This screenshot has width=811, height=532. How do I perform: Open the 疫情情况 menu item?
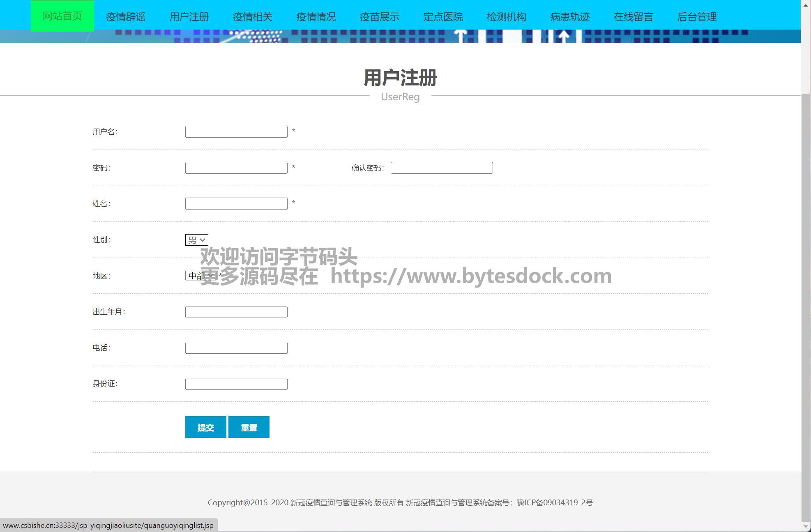316,17
